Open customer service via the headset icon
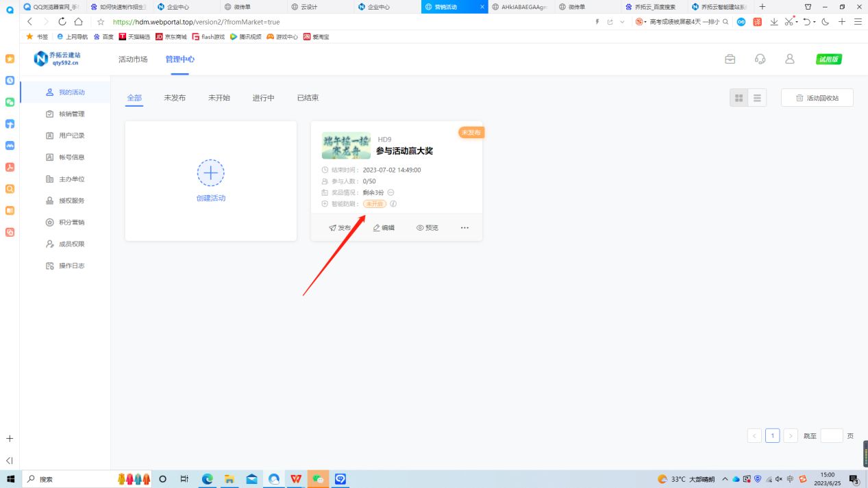Viewport: 868px width, 488px height. pos(760,59)
